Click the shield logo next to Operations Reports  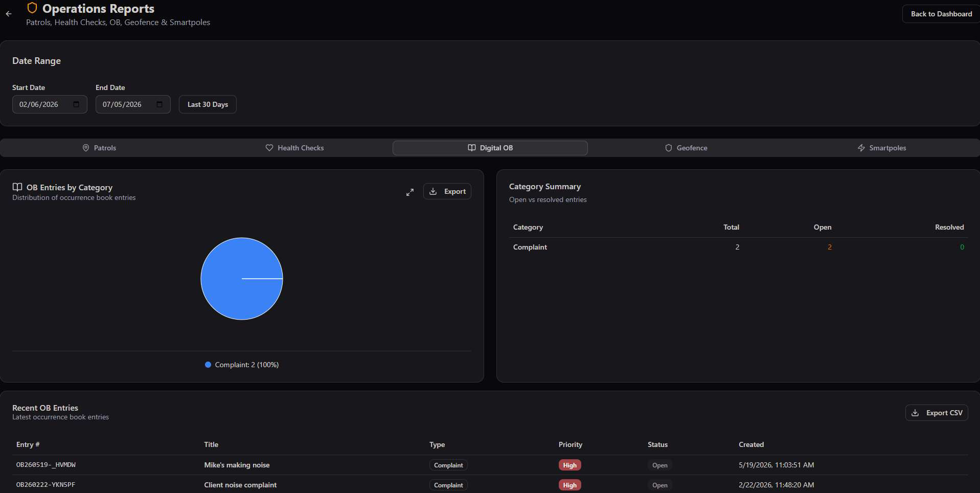coord(32,8)
